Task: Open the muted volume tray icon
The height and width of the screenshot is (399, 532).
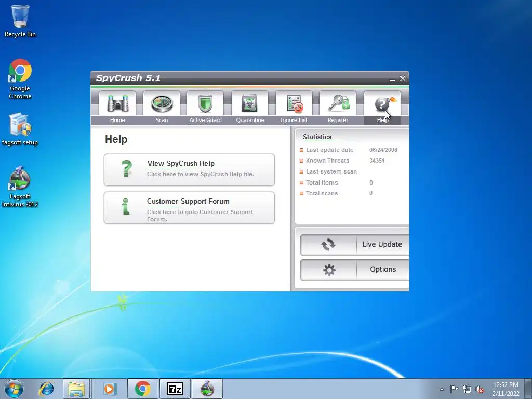Action: (480, 389)
